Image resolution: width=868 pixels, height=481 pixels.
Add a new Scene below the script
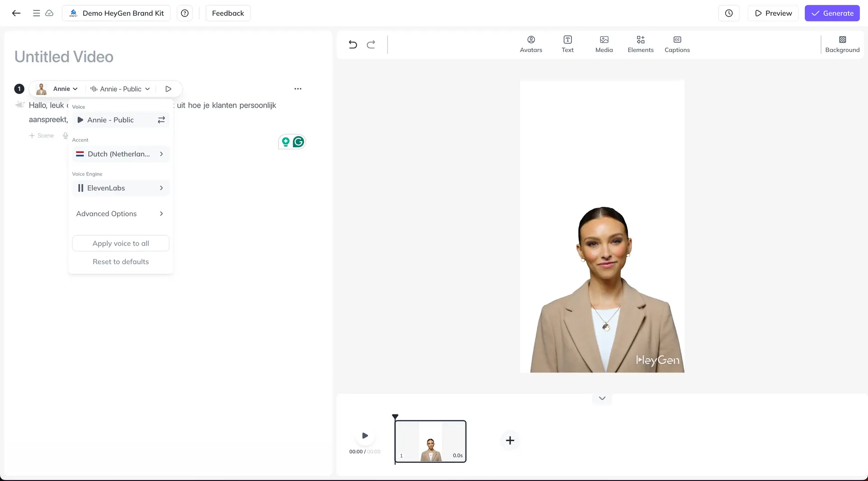[x=42, y=135]
